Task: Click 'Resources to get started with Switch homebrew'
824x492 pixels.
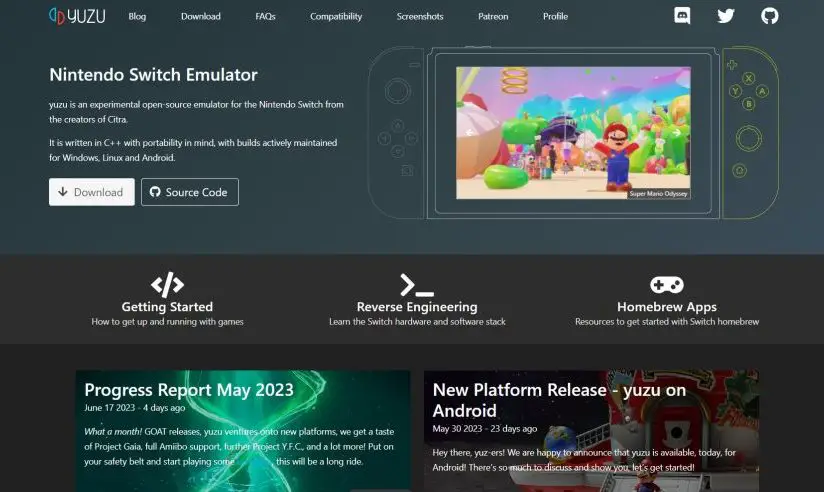Action: click(x=667, y=321)
